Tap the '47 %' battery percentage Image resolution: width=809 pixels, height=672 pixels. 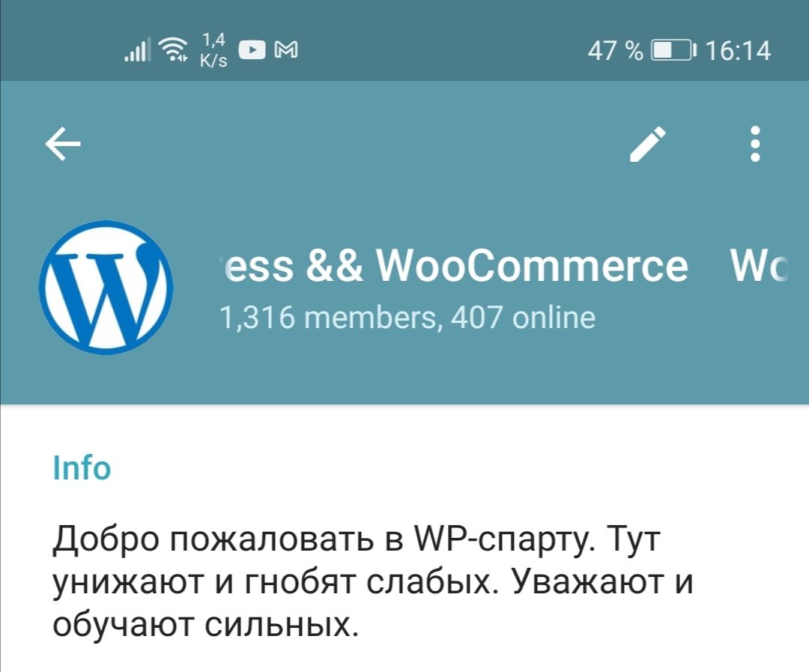pos(615,51)
